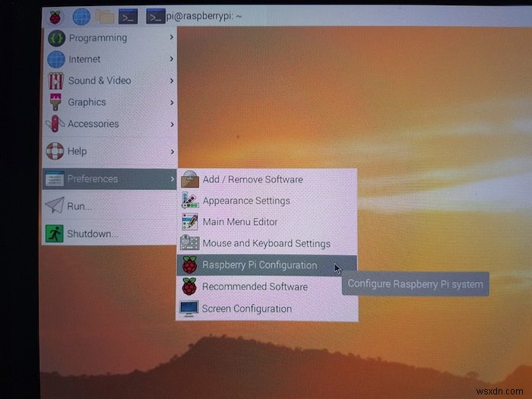The image size is (532, 399).
Task: Expand the Accessories submenu arrow
Action: pyautogui.click(x=172, y=124)
